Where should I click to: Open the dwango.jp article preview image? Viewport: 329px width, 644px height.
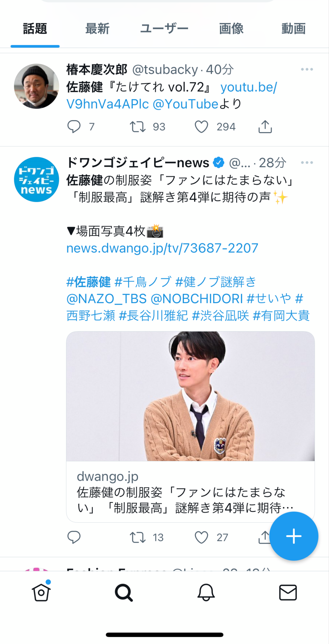click(x=190, y=396)
